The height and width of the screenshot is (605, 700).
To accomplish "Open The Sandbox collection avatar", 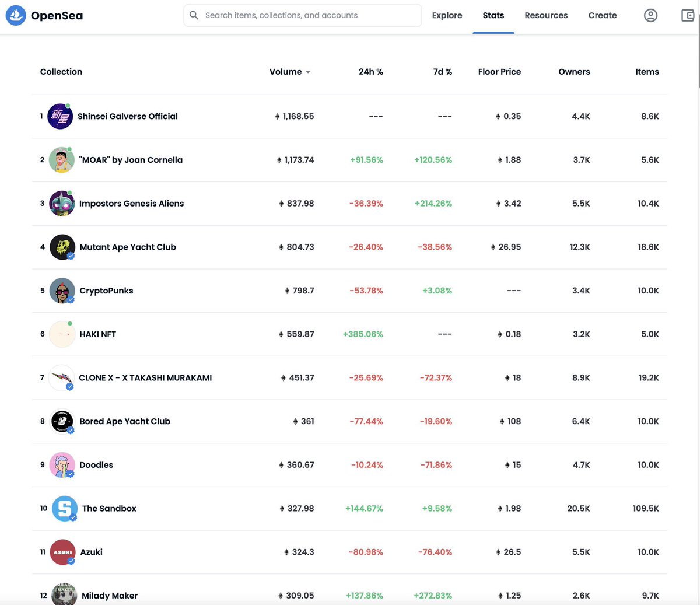I will pyautogui.click(x=65, y=509).
